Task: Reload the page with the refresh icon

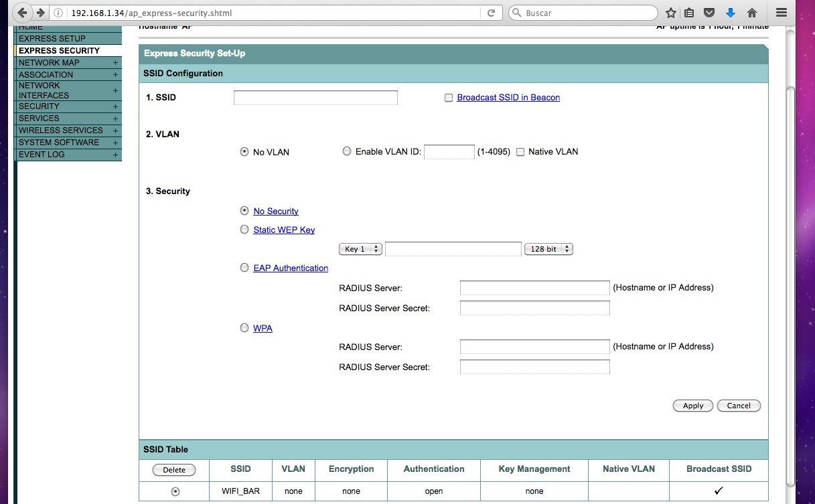Action: 490,12
